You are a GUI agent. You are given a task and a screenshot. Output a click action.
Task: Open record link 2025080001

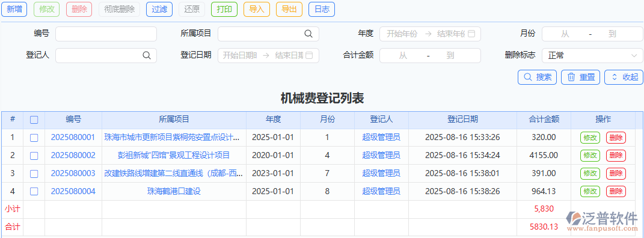pyautogui.click(x=73, y=138)
